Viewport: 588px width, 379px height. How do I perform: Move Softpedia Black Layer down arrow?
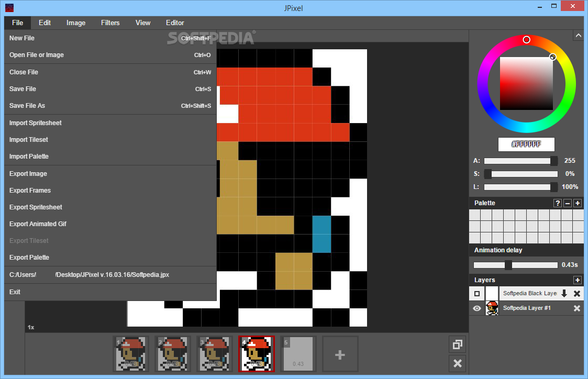click(564, 294)
